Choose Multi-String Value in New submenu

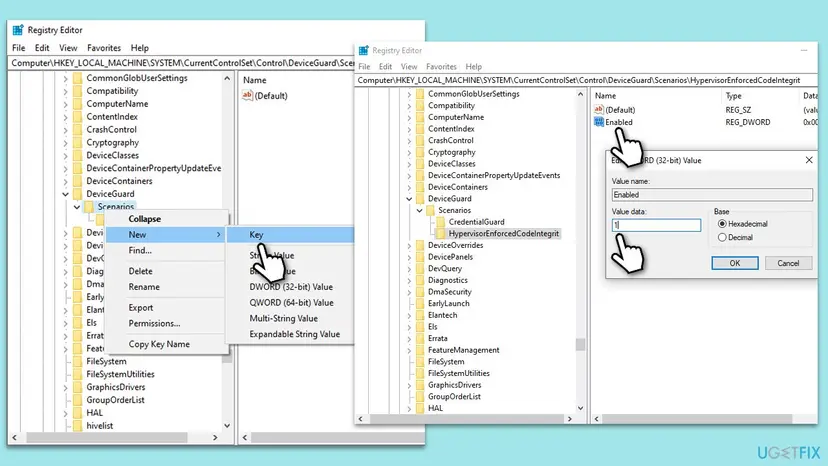[284, 319]
